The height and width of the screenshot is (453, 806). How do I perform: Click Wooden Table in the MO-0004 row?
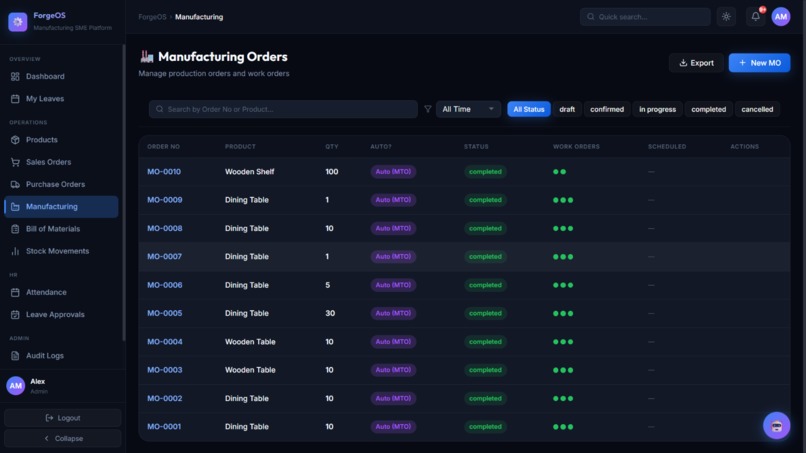pos(250,342)
